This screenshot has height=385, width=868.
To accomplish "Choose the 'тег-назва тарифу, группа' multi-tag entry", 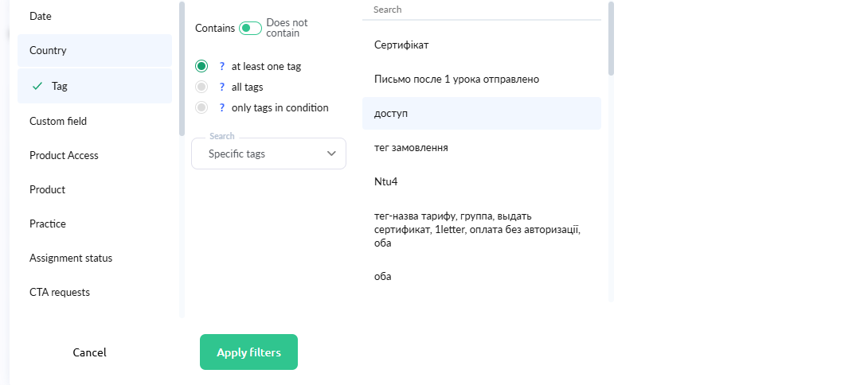I will pos(482,229).
